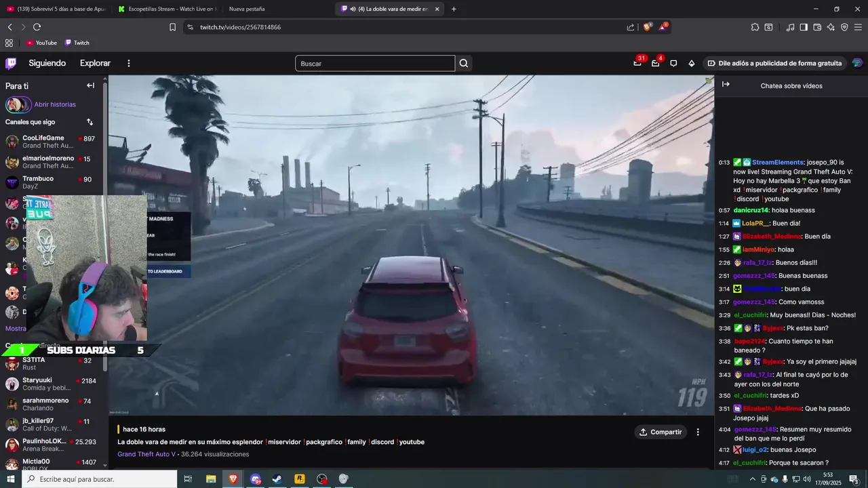Go back with browser back arrow
The height and width of the screenshot is (488, 868).
coord(10,27)
